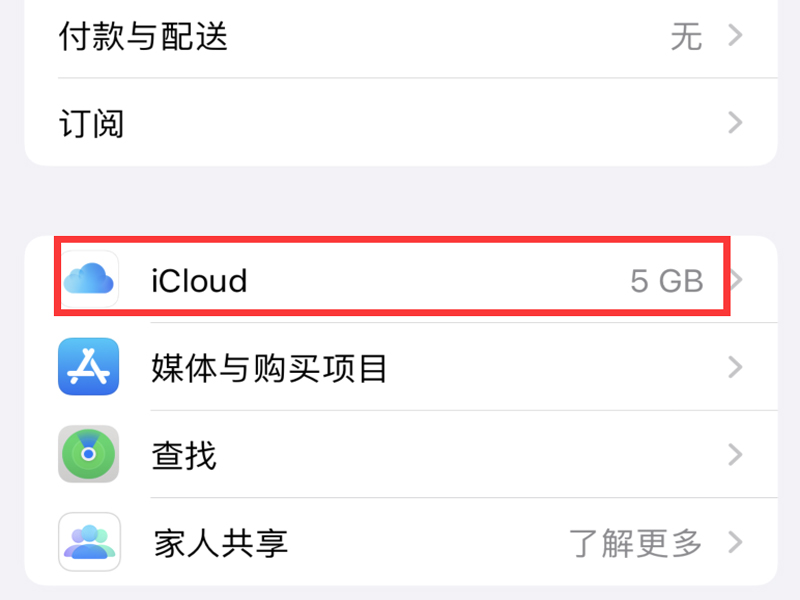Open the iCloud settings entry

click(x=199, y=280)
